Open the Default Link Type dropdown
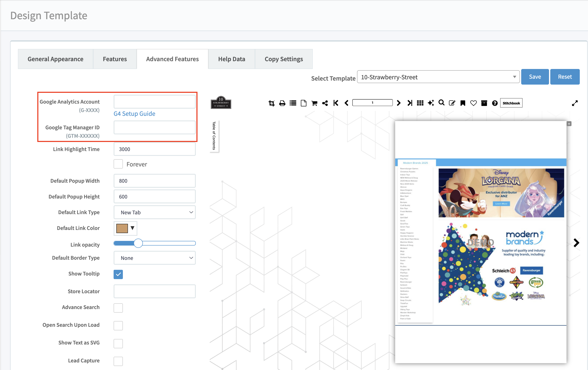The image size is (588, 370). click(x=154, y=212)
